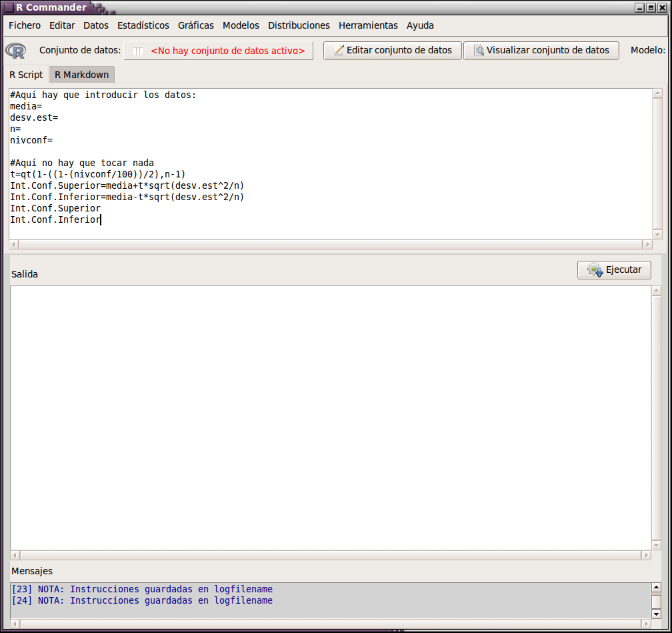Click the line 'Int.Conf.Superior=media+t*sqrt...'
The height and width of the screenshot is (633, 672).
pos(127,185)
